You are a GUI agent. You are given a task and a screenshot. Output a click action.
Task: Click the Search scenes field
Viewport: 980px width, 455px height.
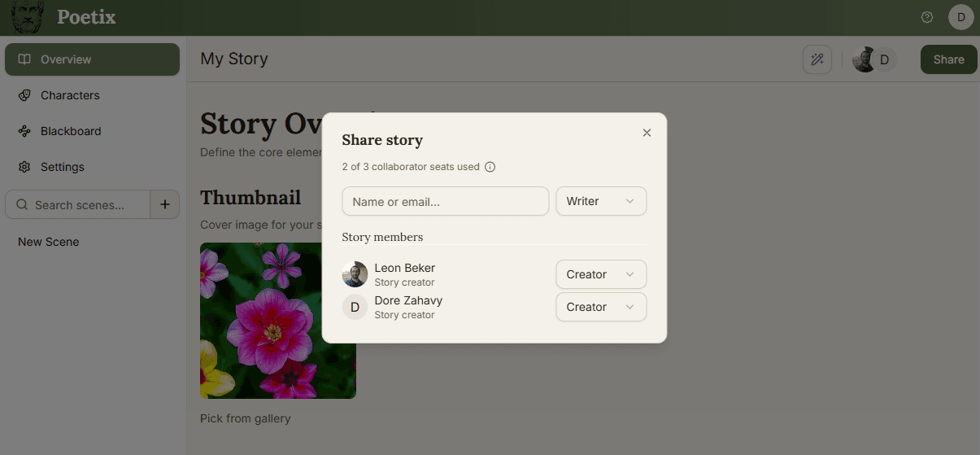pyautogui.click(x=78, y=205)
